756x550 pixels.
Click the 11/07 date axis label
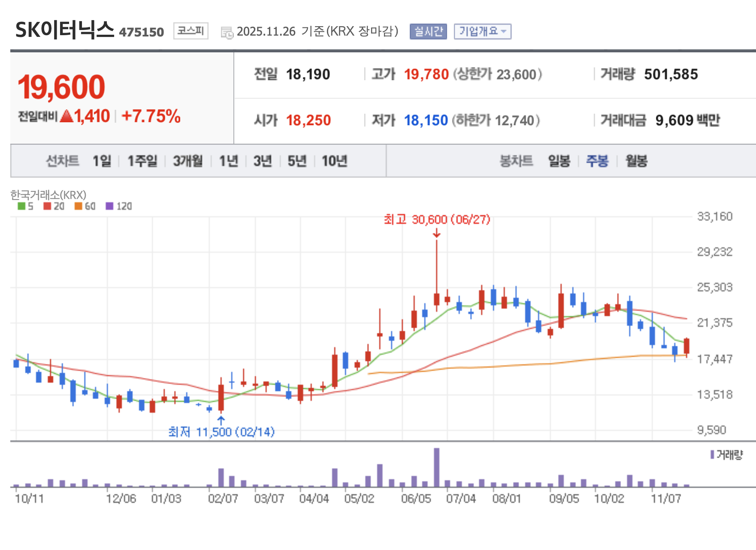[666, 499]
